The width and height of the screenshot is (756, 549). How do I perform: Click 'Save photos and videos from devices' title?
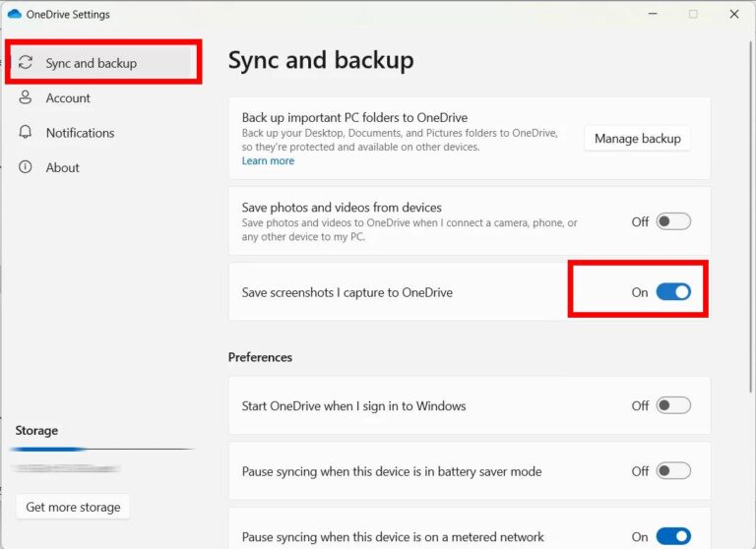tap(342, 208)
